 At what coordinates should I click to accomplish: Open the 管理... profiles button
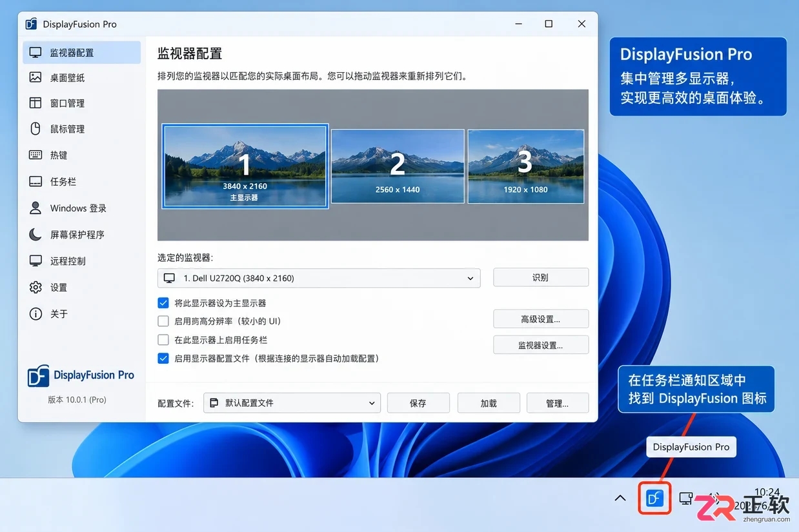pyautogui.click(x=558, y=403)
